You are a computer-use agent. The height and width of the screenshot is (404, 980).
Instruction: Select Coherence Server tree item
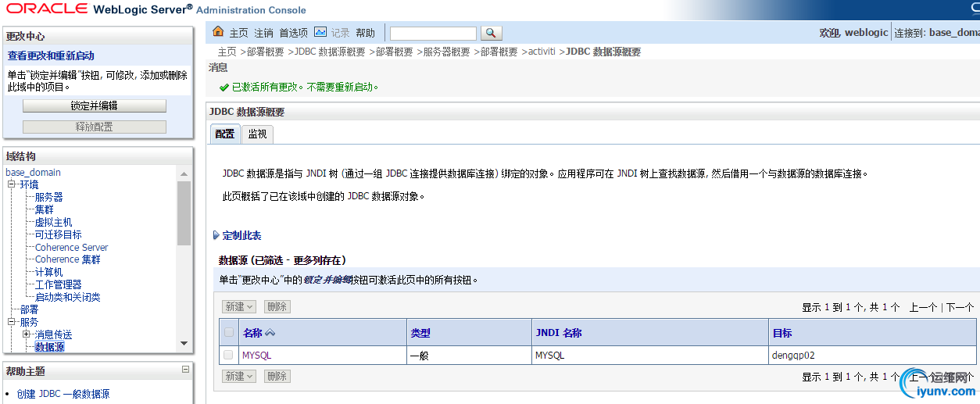71,247
